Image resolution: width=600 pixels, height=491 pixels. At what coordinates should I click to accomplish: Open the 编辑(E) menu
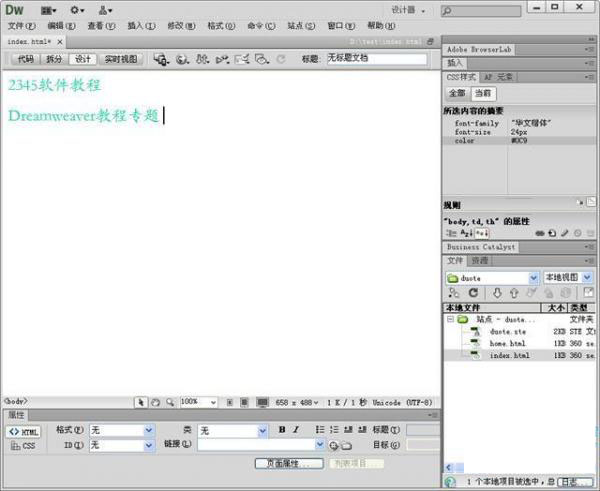[x=61, y=26]
